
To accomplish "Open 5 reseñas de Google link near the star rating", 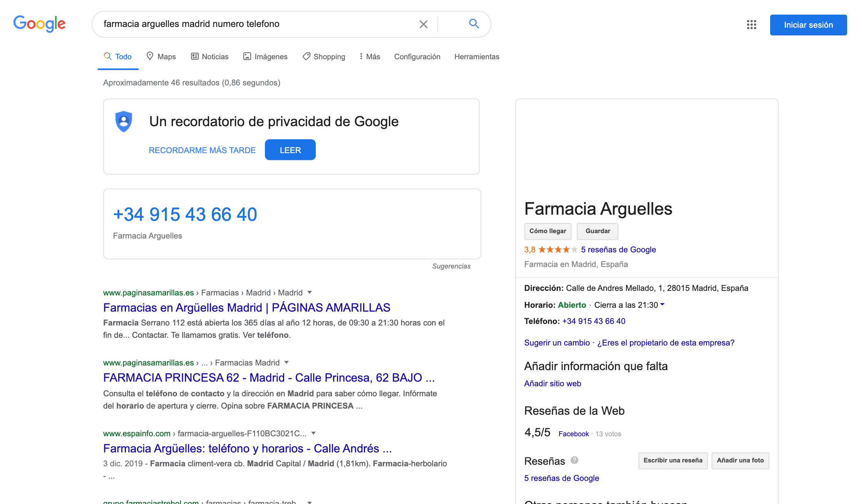I will pyautogui.click(x=618, y=250).
